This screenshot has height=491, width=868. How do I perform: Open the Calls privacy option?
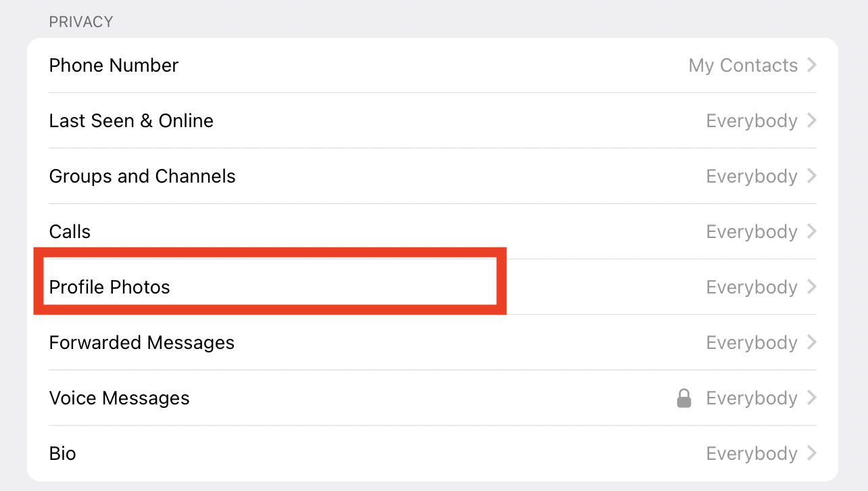tap(433, 232)
